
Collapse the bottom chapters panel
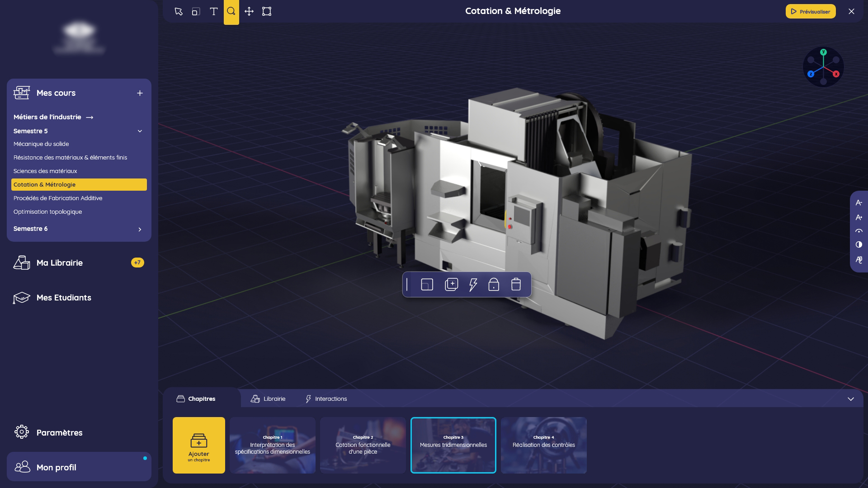pyautogui.click(x=850, y=399)
